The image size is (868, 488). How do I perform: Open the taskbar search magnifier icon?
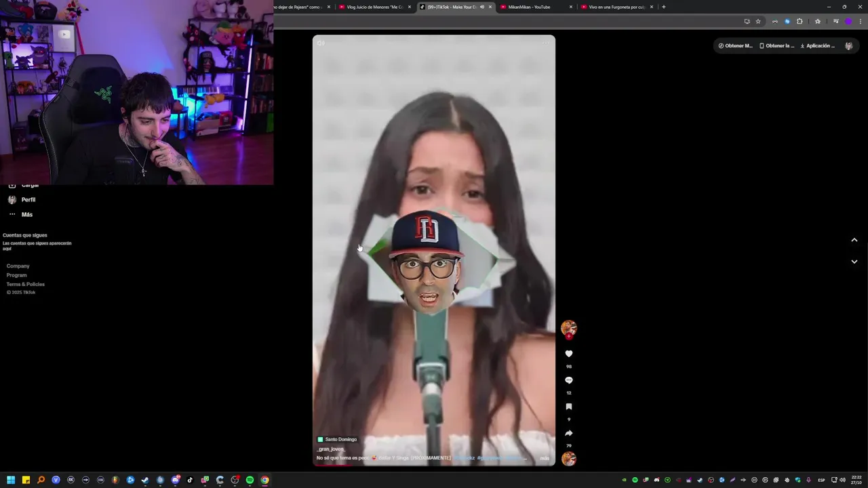tap(41, 480)
